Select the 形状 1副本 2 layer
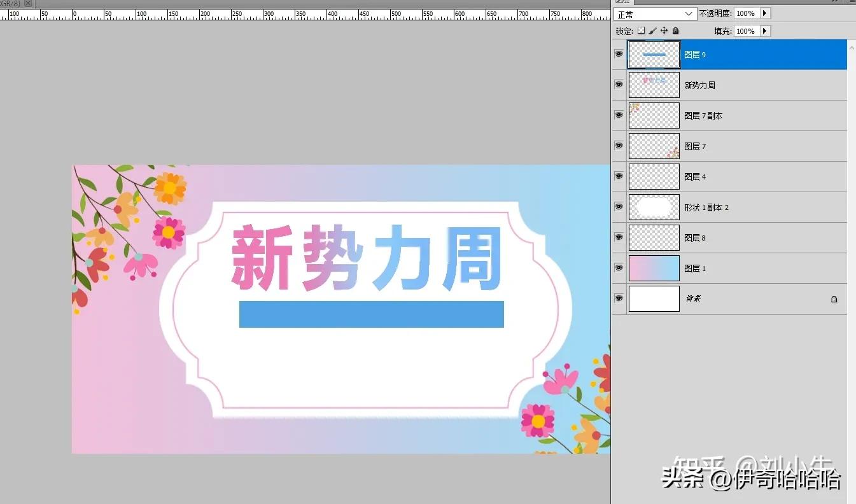Viewport: 856px width, 504px height. [x=732, y=207]
